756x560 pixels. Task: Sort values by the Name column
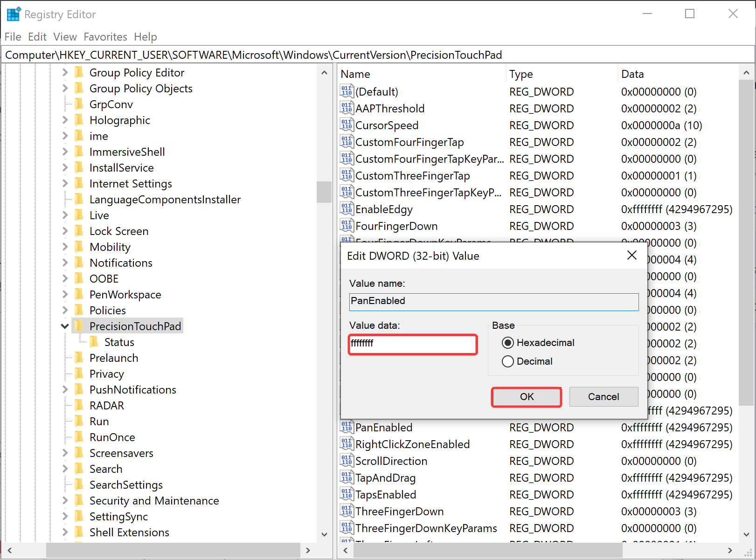(422, 74)
